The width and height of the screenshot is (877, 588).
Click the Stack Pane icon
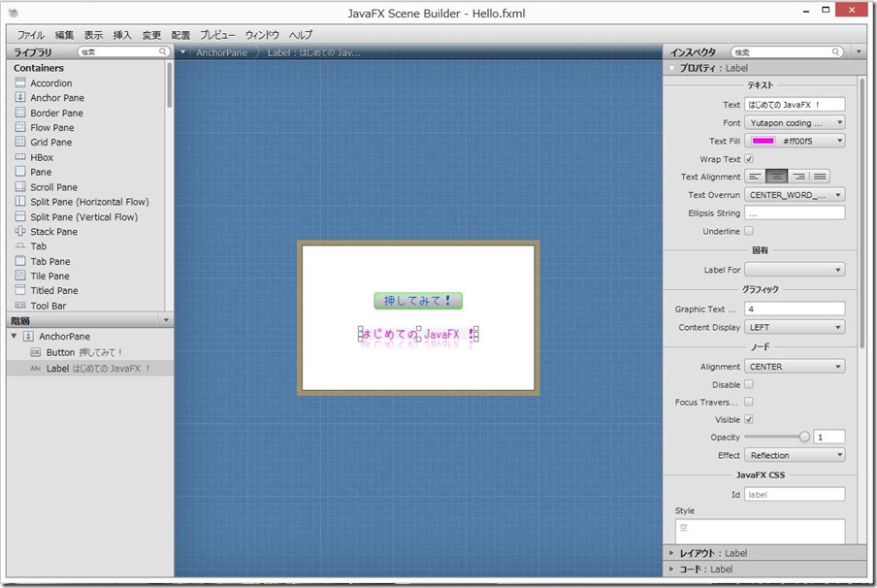tap(20, 231)
